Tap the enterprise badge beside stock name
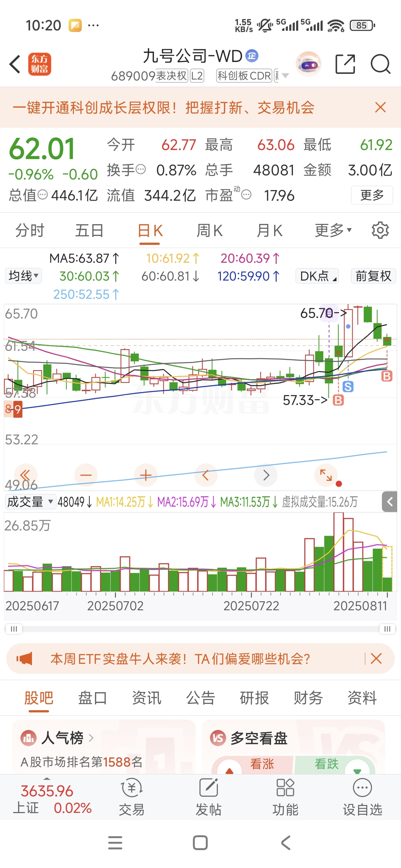This screenshot has width=401, height=868. tap(252, 56)
